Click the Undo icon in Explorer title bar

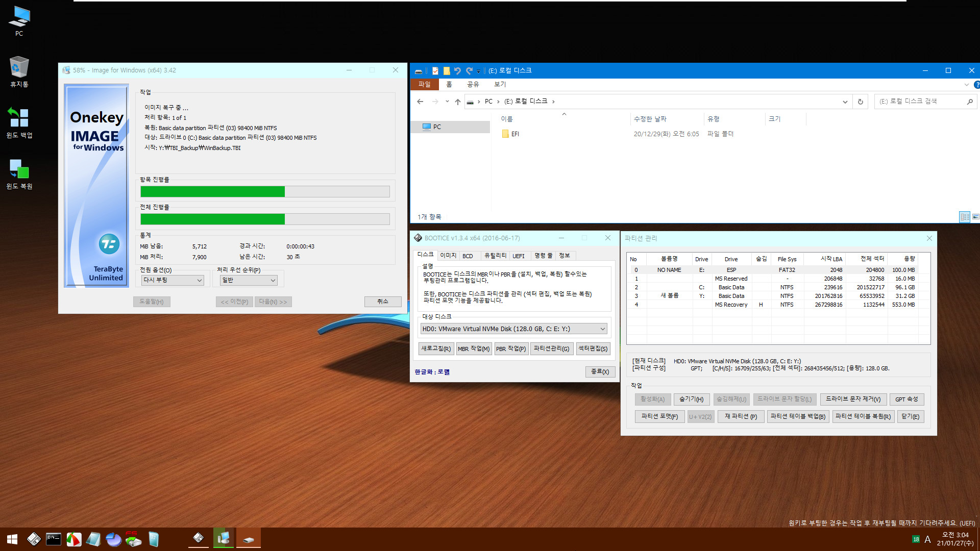[457, 71]
